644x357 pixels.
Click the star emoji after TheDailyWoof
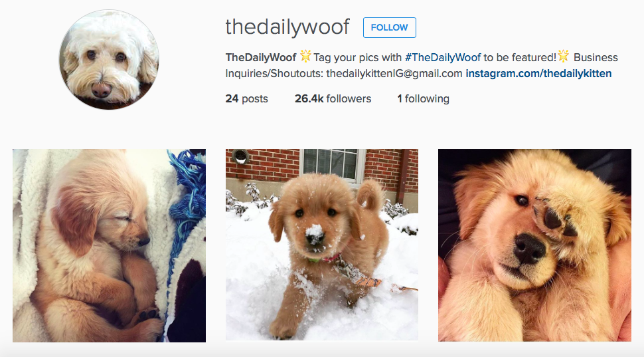305,56
